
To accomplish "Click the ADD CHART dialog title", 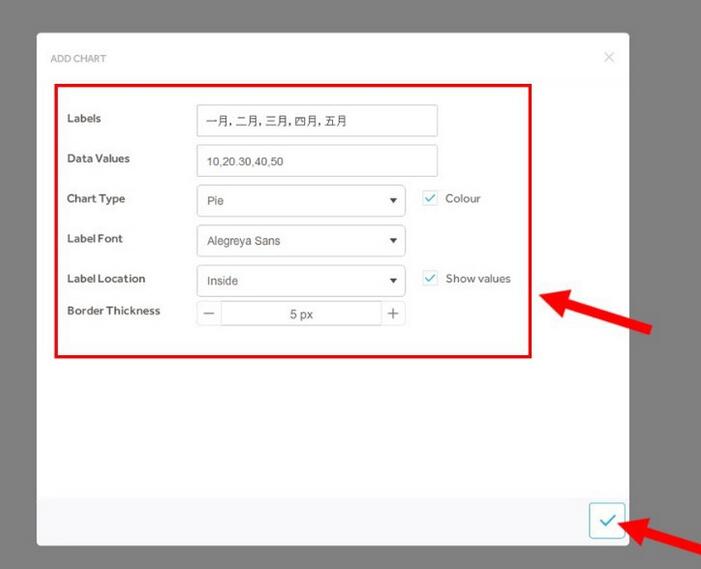I will pyautogui.click(x=78, y=59).
